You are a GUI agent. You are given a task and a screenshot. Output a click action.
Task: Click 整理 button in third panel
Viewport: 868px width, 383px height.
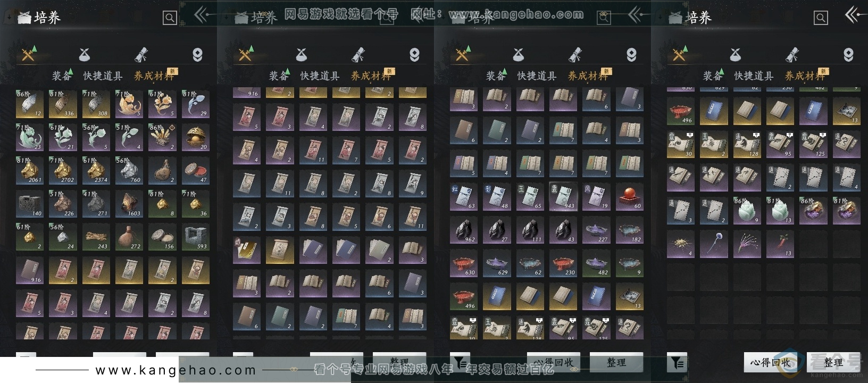[x=616, y=362]
